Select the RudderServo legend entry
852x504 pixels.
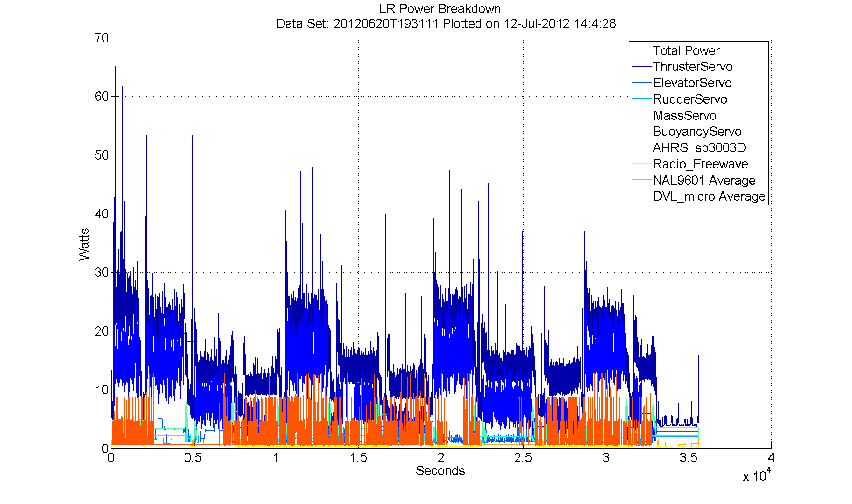[x=689, y=99]
